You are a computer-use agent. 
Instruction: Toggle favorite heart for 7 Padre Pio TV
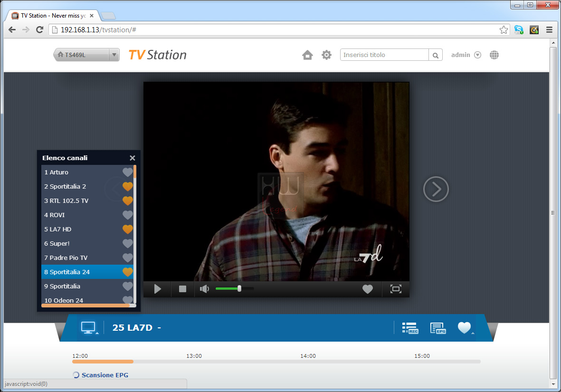click(127, 258)
